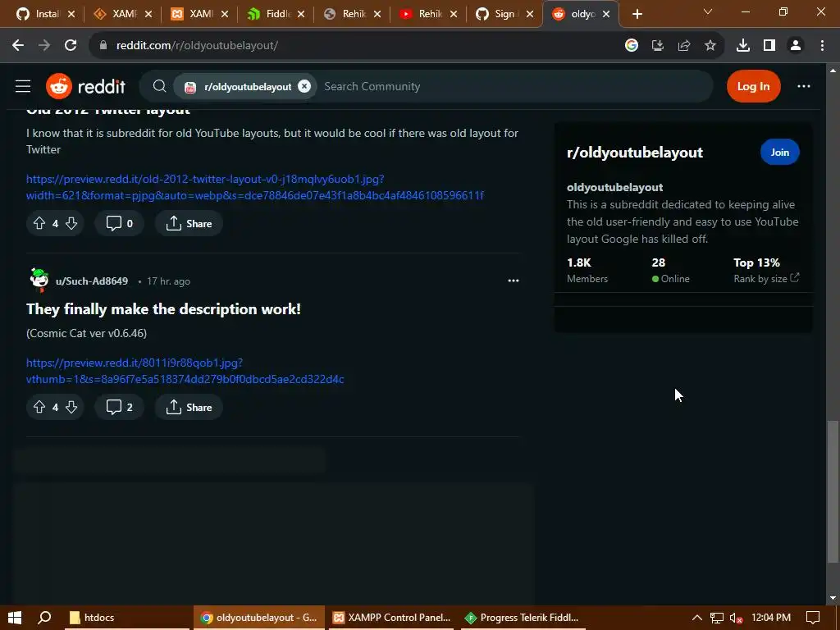Viewport: 840px width, 630px height.
Task: Open comments on the Twitter layout post
Action: (x=120, y=223)
